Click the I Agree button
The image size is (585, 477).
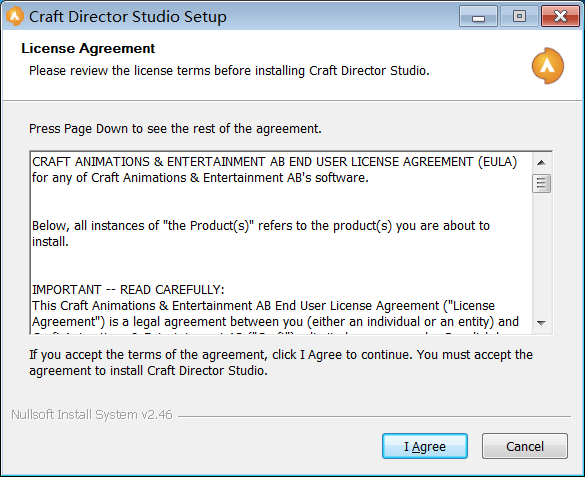point(425,446)
